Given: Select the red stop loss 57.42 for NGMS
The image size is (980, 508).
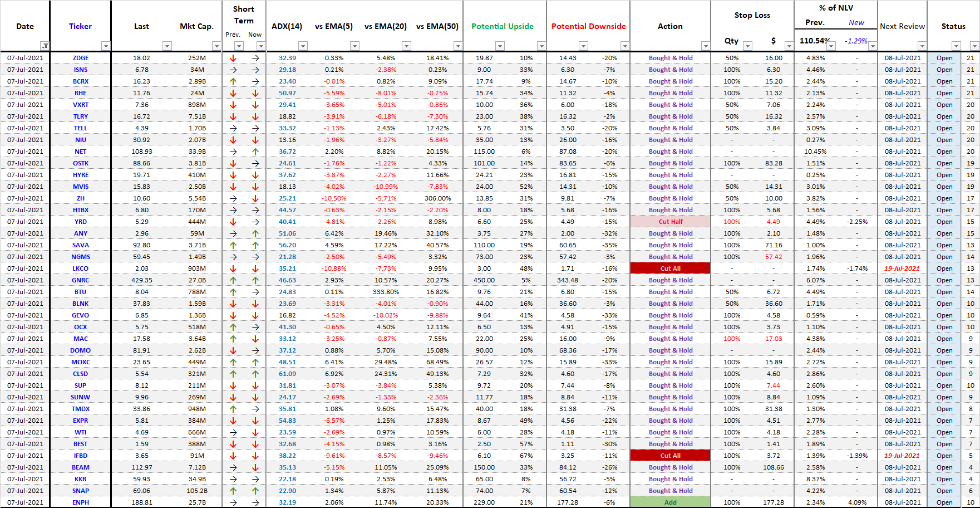Looking at the screenshot, I should tap(773, 257).
